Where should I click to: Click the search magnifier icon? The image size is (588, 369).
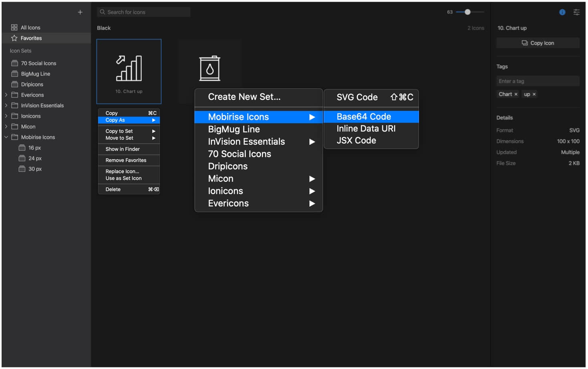tap(103, 12)
